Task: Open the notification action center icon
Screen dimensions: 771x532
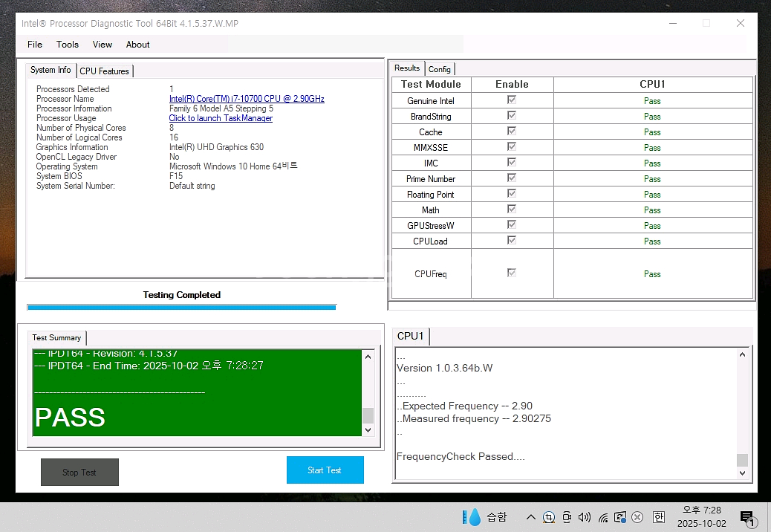Action: (746, 517)
